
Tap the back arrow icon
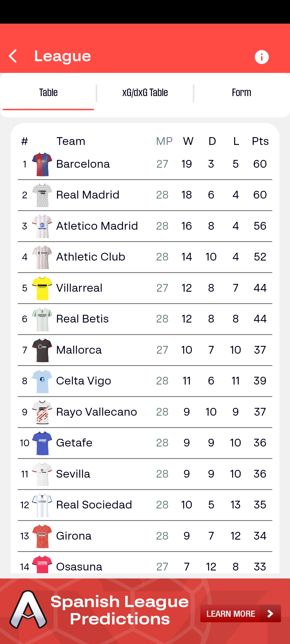13,56
